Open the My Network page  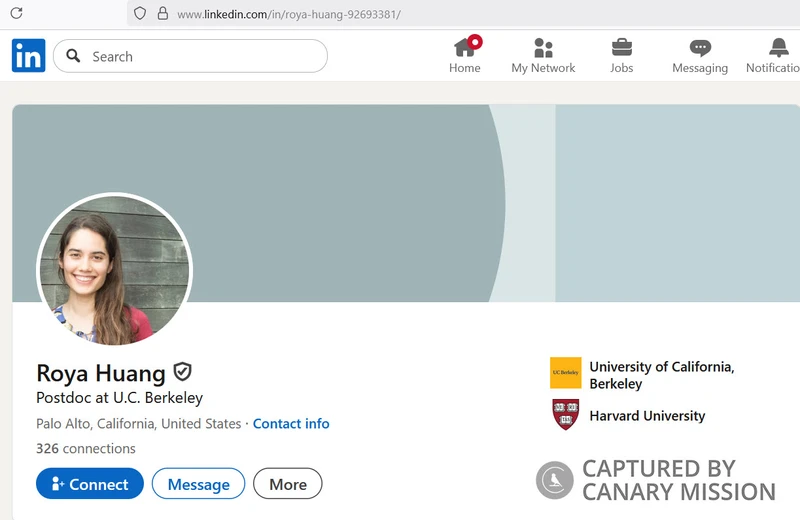(543, 55)
